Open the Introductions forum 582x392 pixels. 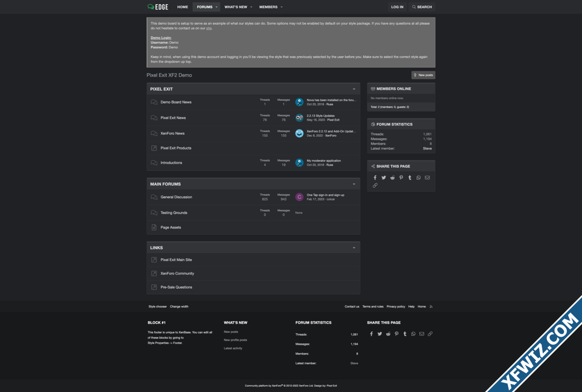click(171, 162)
